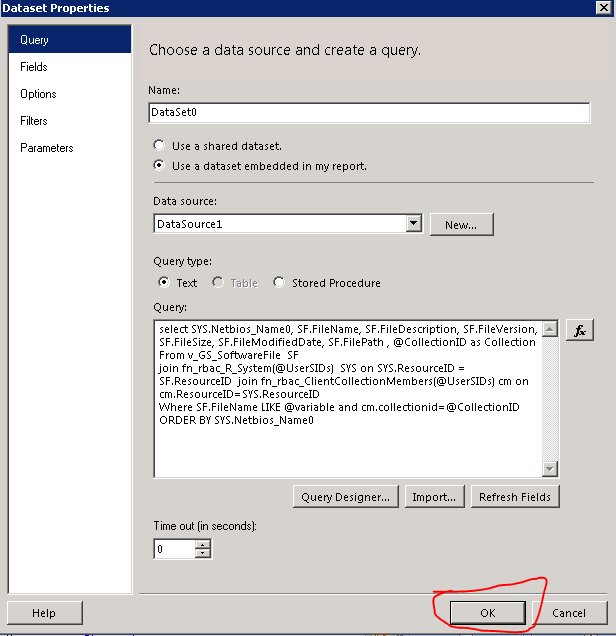The height and width of the screenshot is (636, 616).
Task: Select the Query page
Action: 70,40
